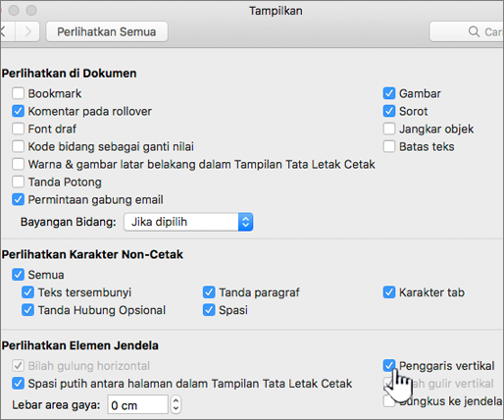Check the Batas teks option
The image size is (504, 420).
point(389,146)
